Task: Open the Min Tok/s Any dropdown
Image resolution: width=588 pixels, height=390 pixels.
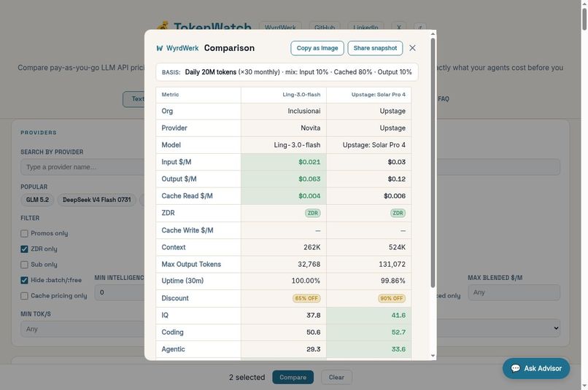Action: point(82,329)
